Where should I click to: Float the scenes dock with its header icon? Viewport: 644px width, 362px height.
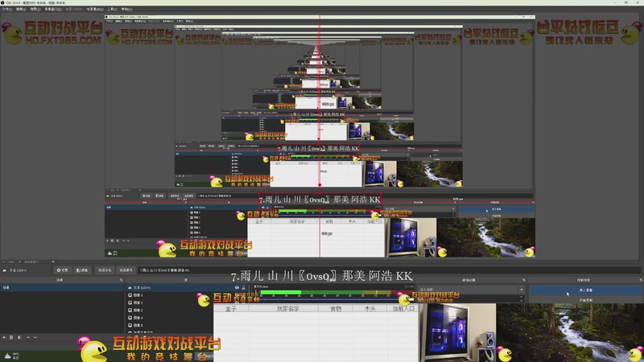click(x=122, y=280)
